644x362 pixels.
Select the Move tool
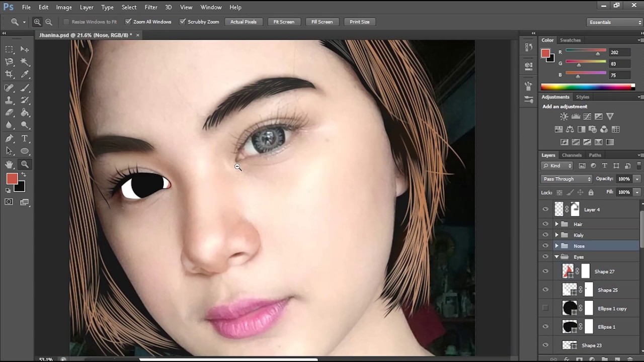click(25, 49)
